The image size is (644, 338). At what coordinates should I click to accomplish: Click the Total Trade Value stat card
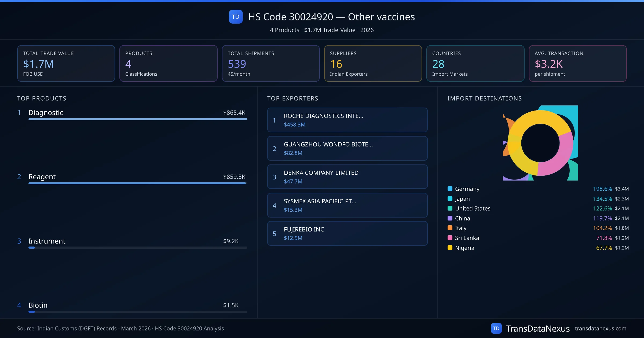point(66,63)
